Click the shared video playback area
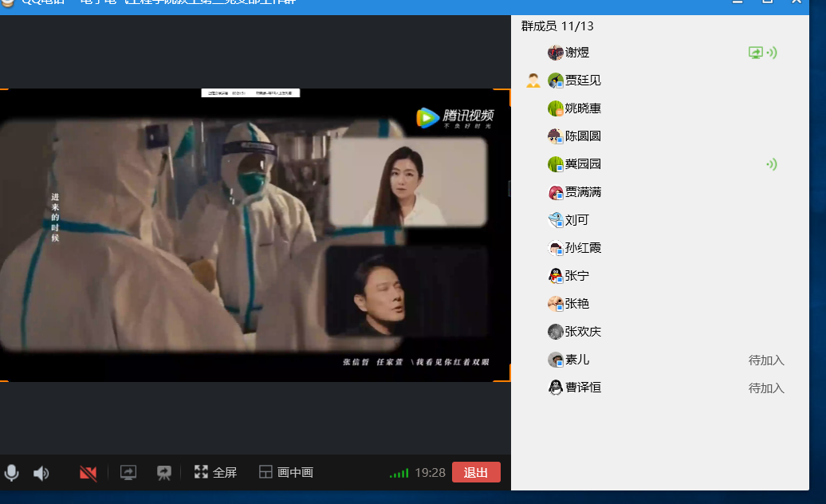The height and width of the screenshot is (504, 826). click(x=255, y=235)
